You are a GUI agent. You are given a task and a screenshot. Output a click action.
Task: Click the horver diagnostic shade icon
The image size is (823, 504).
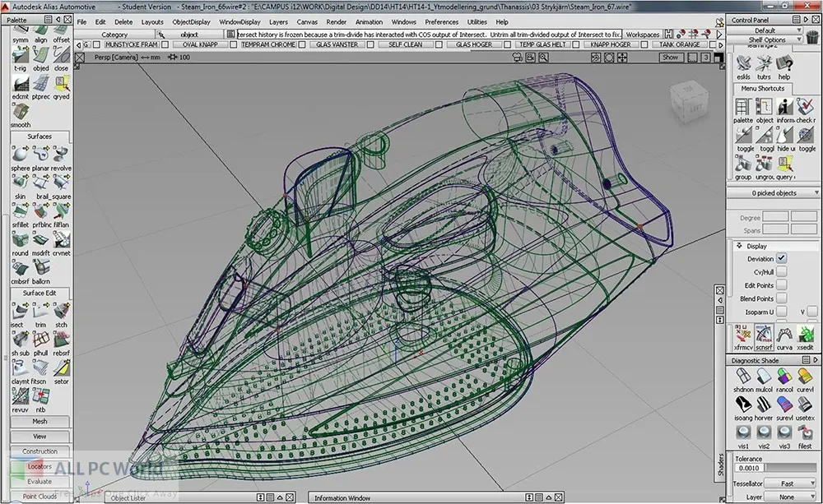pos(765,405)
